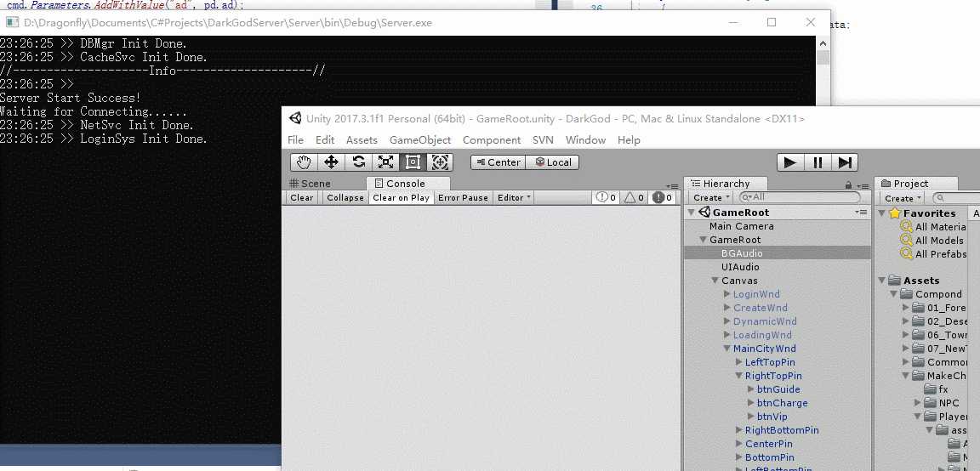The image size is (980, 471).
Task: Select DynamicWnd in Hierarchy
Action: click(x=765, y=321)
